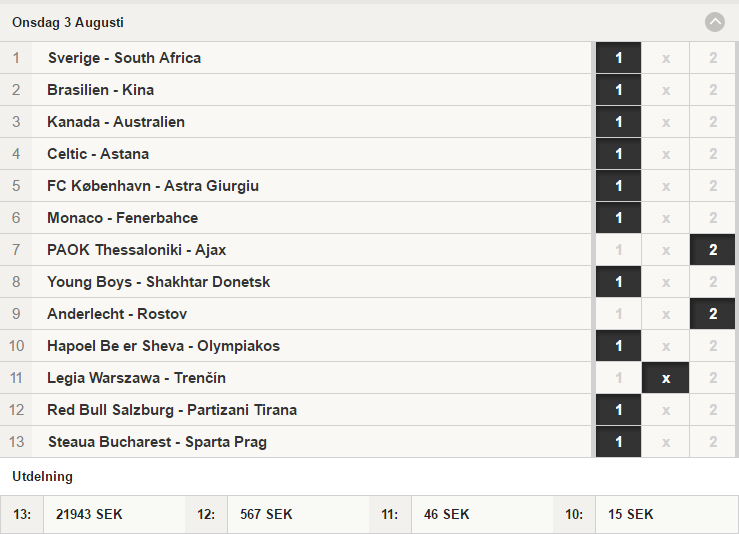Pick x for Brasilien - Kina

click(665, 90)
